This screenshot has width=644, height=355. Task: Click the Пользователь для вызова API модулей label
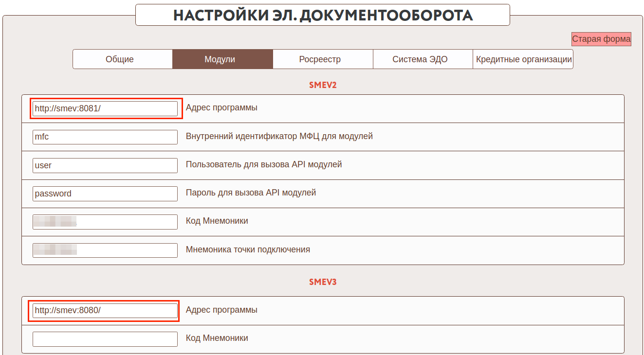tap(264, 164)
